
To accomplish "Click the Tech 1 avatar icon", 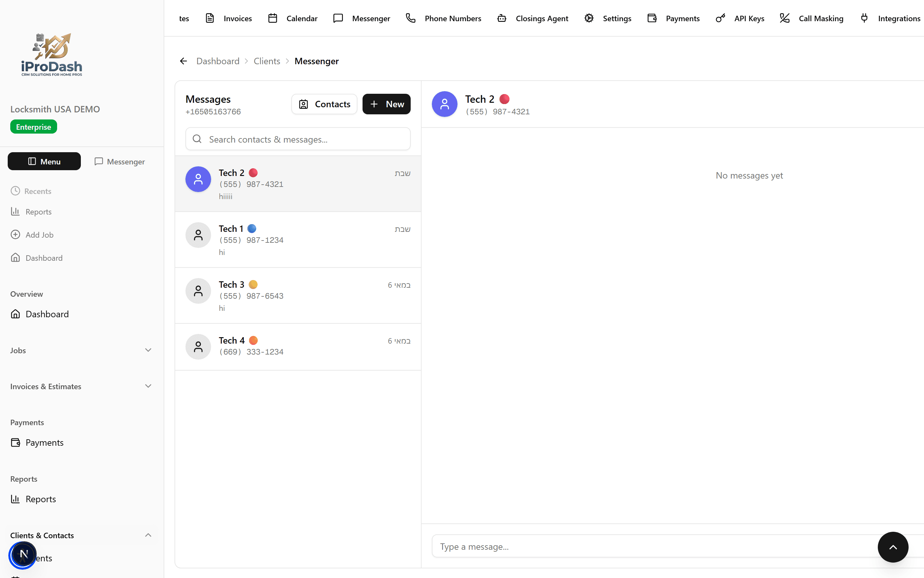I will click(198, 235).
